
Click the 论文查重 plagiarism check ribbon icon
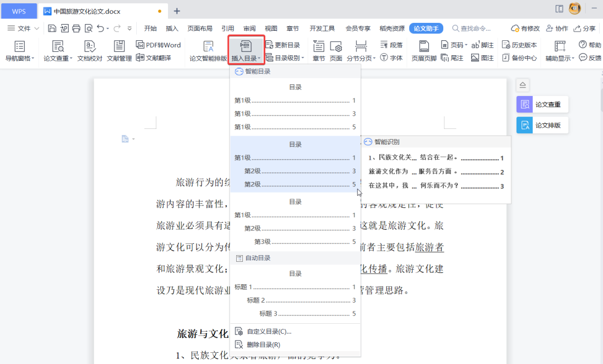[58, 50]
